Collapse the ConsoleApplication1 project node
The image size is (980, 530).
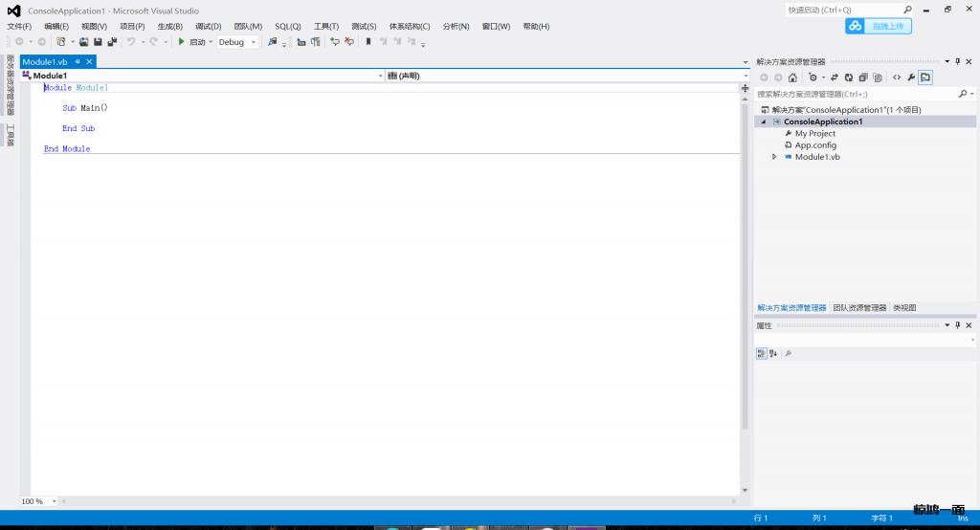764,122
